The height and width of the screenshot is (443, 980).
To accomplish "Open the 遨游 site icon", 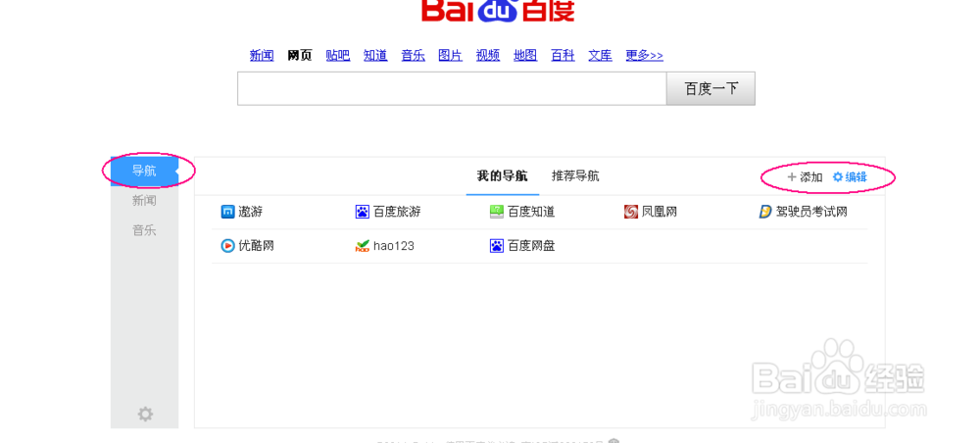I will tap(227, 212).
